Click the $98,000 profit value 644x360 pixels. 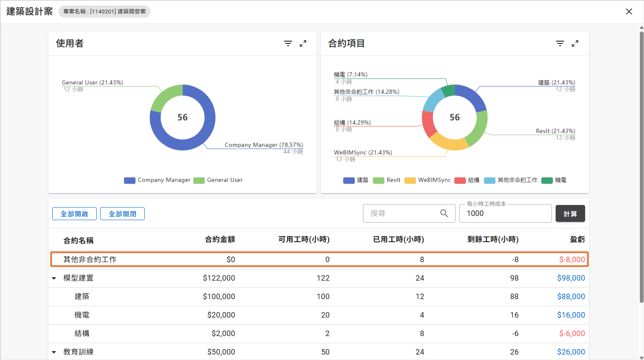[571, 278]
